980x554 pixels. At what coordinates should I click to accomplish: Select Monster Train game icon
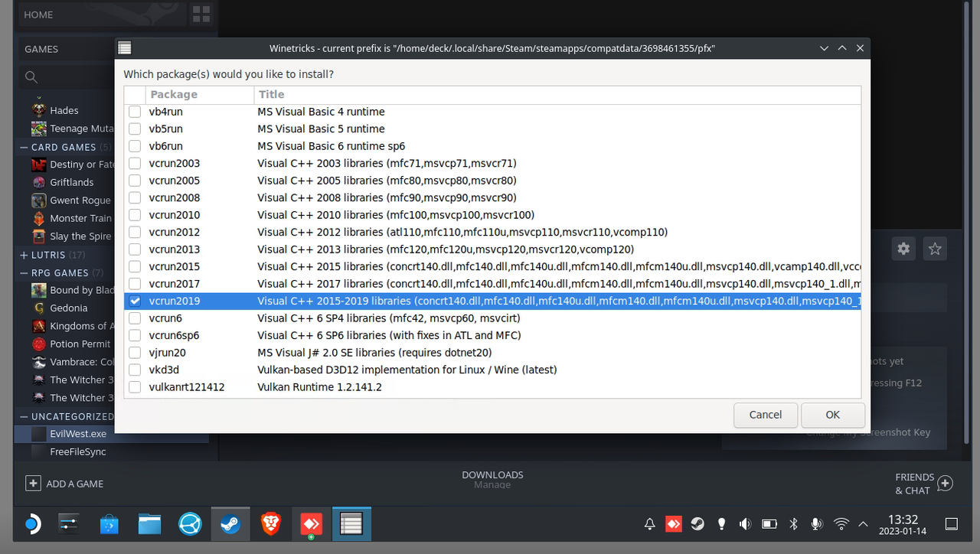tap(38, 218)
